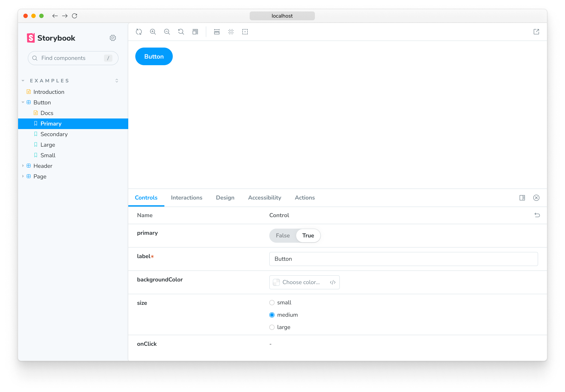The width and height of the screenshot is (565, 392).
Task: Select the small size radio button
Action: [272, 302]
